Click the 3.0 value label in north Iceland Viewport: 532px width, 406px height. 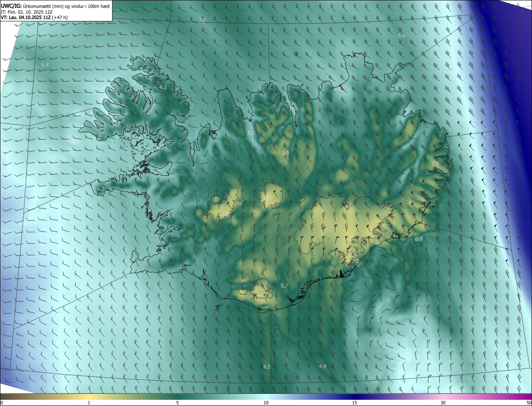[x=285, y=153]
